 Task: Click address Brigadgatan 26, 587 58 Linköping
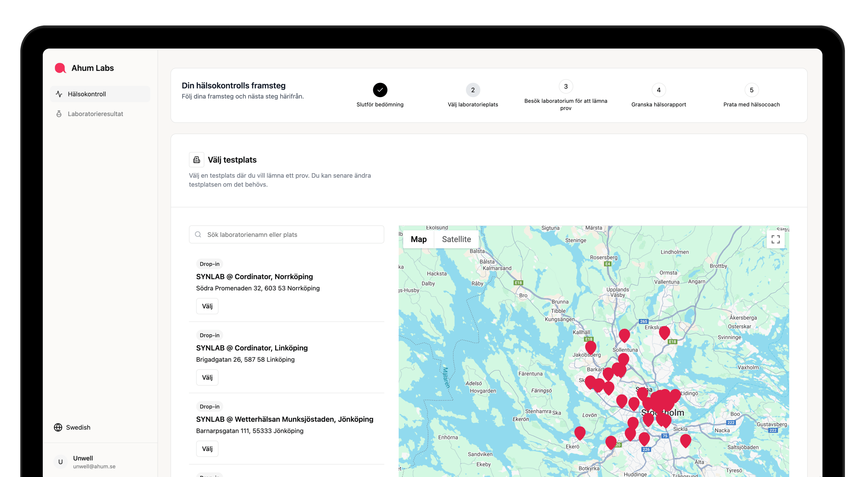click(x=245, y=360)
